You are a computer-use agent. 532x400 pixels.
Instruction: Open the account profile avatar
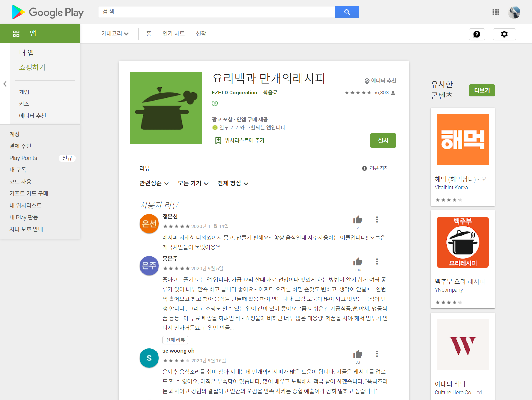click(514, 12)
